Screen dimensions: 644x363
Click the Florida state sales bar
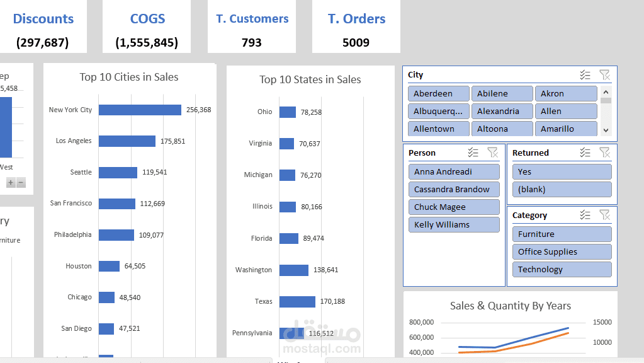pyautogui.click(x=289, y=238)
